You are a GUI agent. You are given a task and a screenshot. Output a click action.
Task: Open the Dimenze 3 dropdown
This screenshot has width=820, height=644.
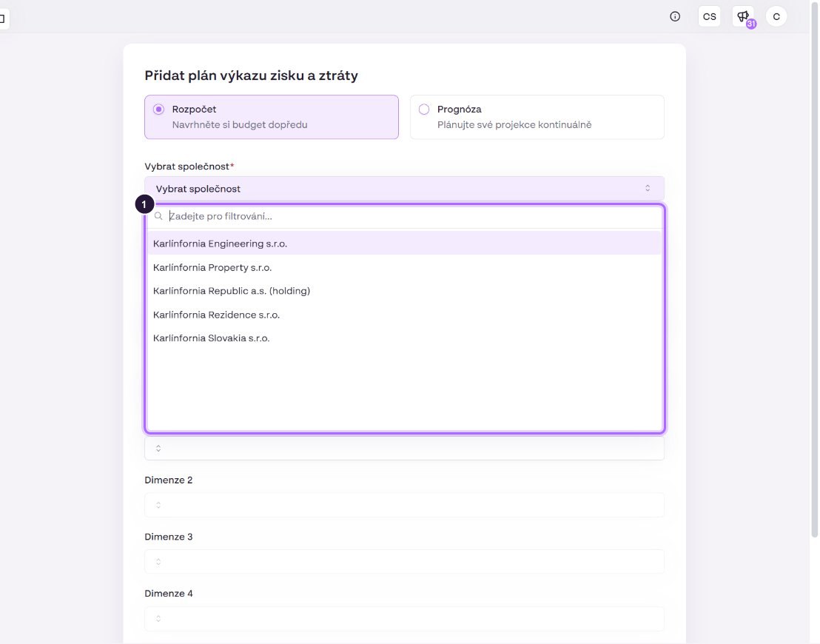pos(404,561)
